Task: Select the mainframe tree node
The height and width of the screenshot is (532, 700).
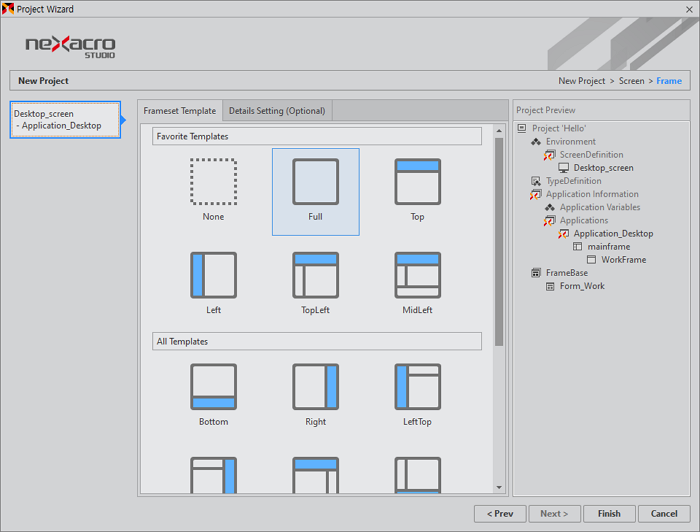Action: (608, 247)
